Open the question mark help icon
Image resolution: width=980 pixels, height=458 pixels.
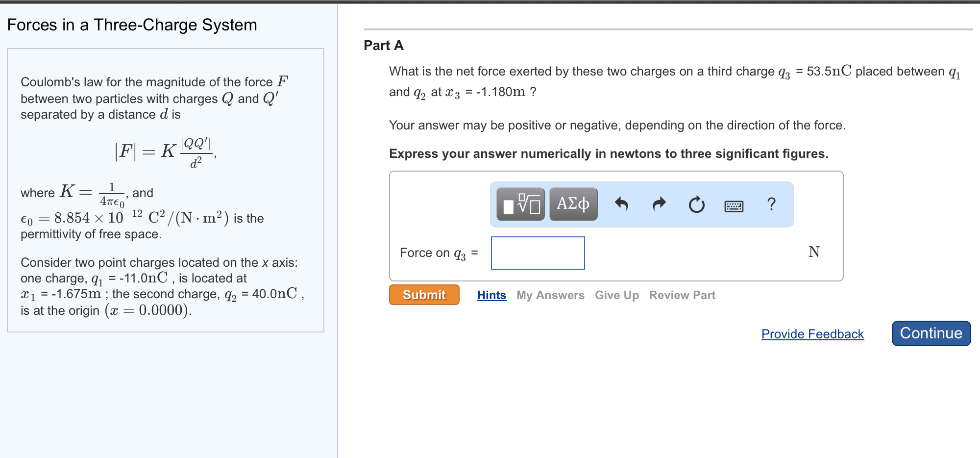pyautogui.click(x=771, y=204)
